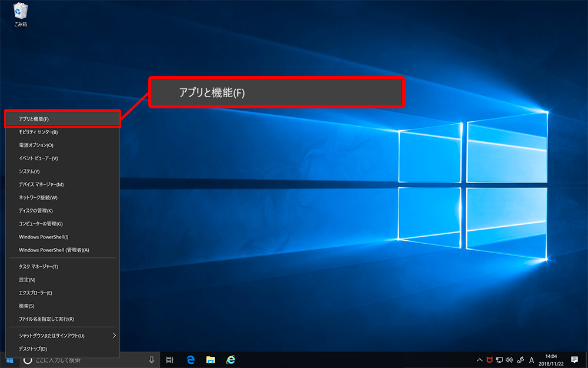Open the red McAfee tray icon

(x=489, y=360)
